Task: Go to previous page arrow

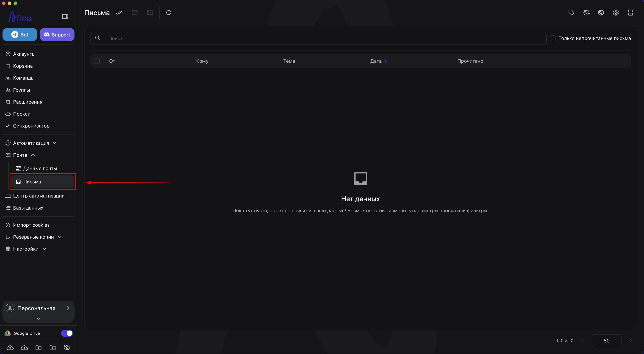Action: click(583, 340)
